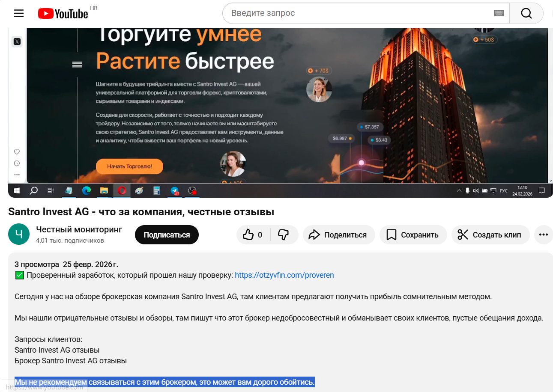Screen dimensions: 553x392
Task: Like the video with thumbs up
Action: pos(253,235)
